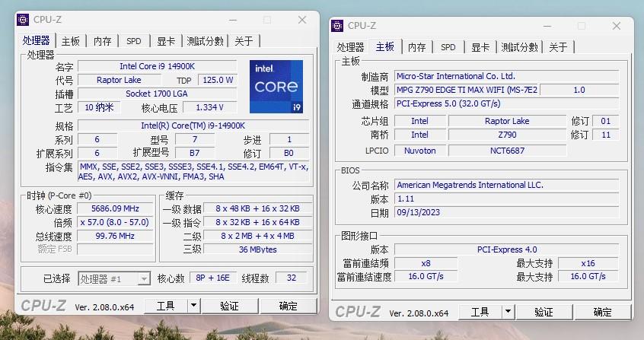Screen dimensions: 644x340
Task: Open the 内存 tab in left CPU-Z window
Action: (102, 41)
